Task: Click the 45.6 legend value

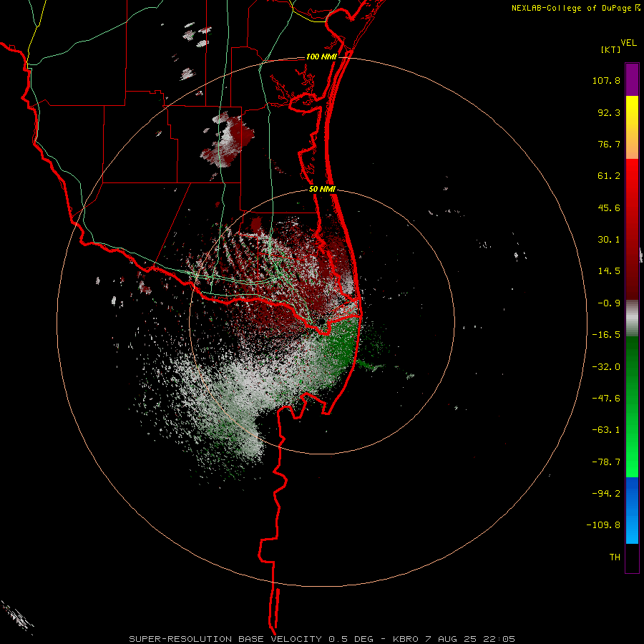Action: (x=609, y=208)
